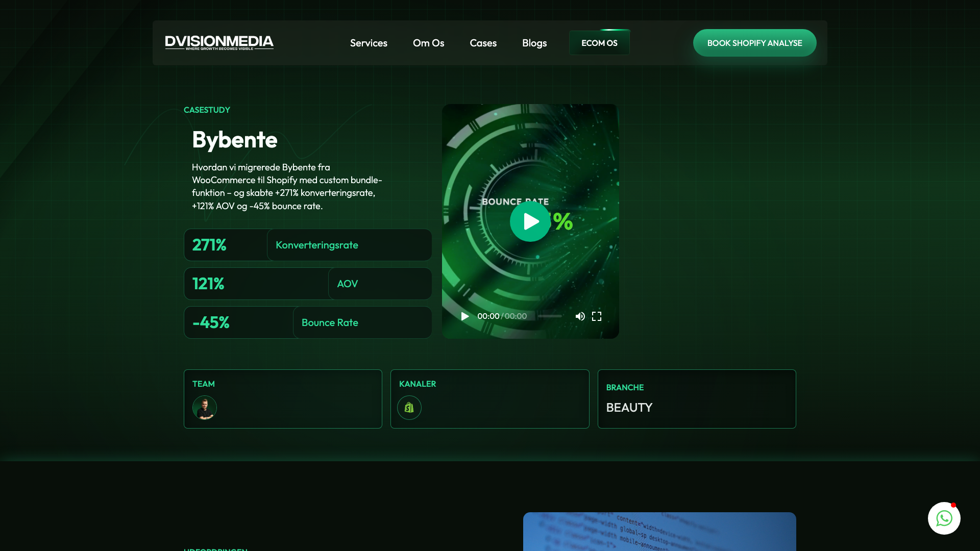
Task: Start playback with the small play control
Action: (464, 316)
